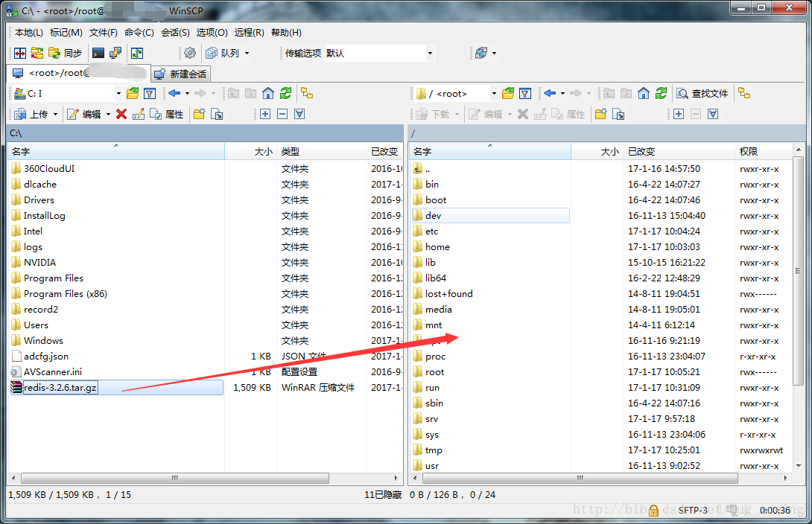812x524 pixels.
Task: Create a new folder in the remote panel
Action: [x=600, y=114]
